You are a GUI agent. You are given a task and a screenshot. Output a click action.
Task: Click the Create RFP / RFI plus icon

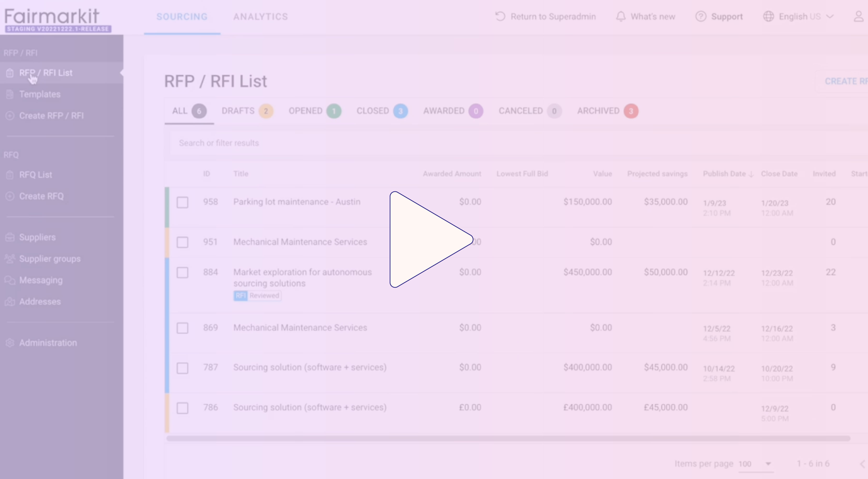click(10, 116)
